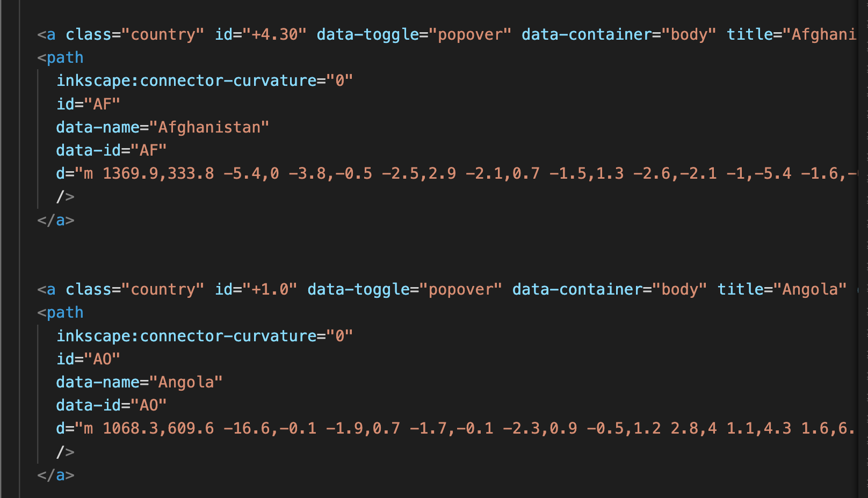This screenshot has width=868, height=498.
Task: Click the truncated title="Afghani" attribute
Action: (x=791, y=34)
